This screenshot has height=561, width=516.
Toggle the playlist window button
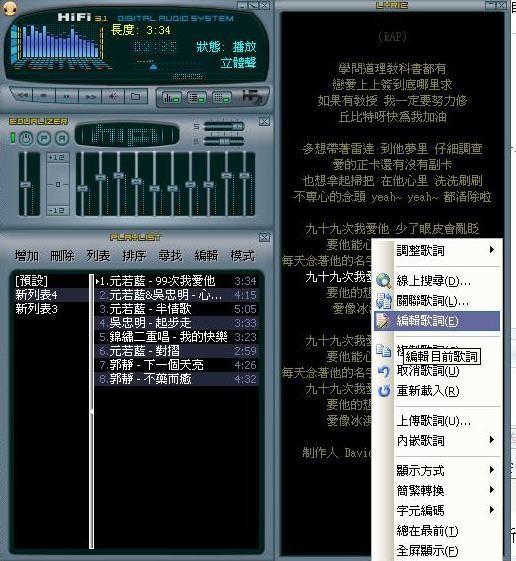tap(196, 97)
